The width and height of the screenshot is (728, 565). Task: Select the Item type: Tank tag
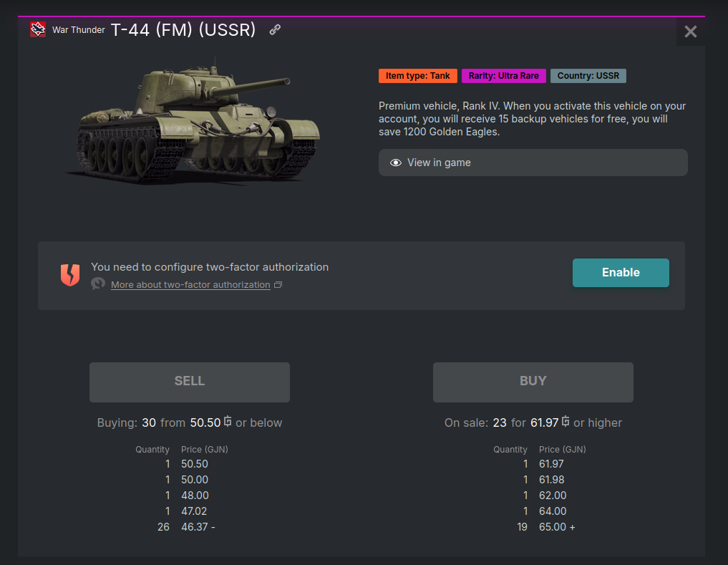click(x=418, y=76)
